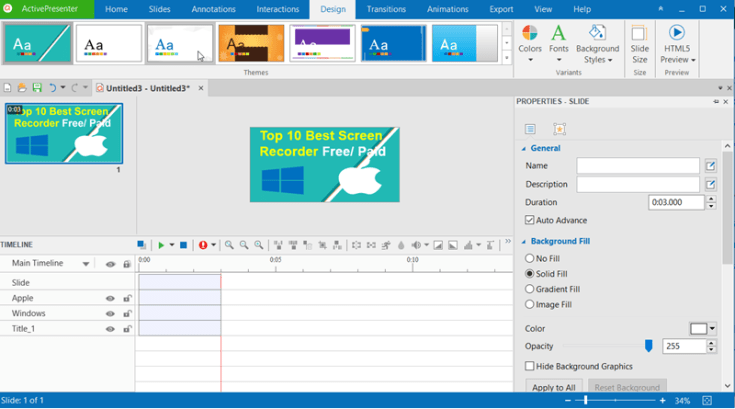
Task: Click the New project icon
Action: click(x=8, y=88)
